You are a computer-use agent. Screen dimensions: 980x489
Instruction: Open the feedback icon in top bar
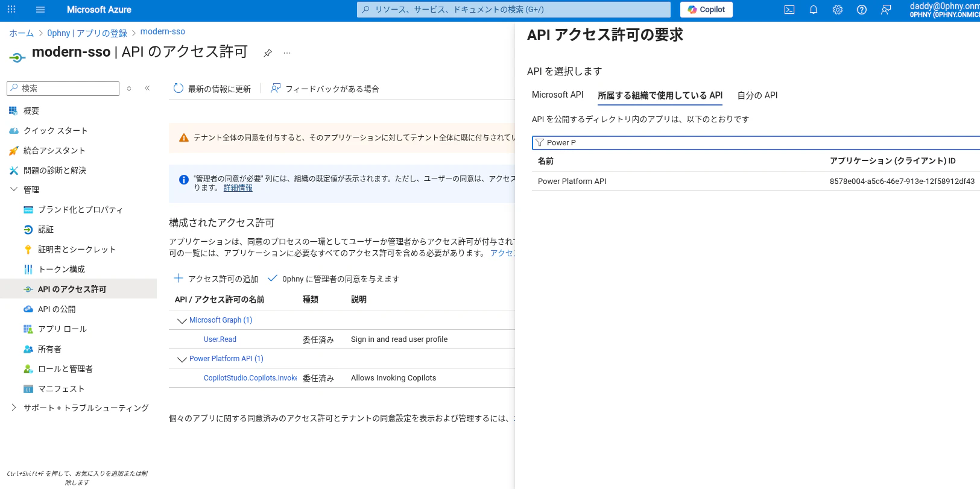click(x=886, y=10)
